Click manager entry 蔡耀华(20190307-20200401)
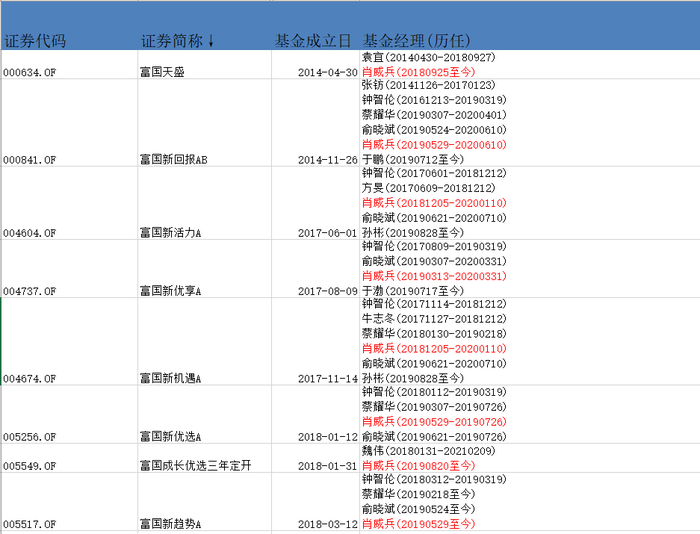This screenshot has height=534, width=700. pos(434,115)
